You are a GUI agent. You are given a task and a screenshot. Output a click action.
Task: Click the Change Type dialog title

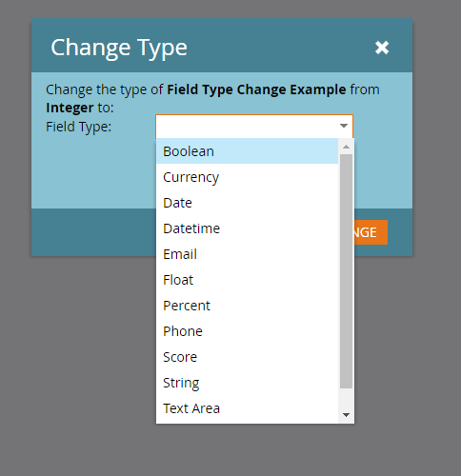[x=119, y=48]
